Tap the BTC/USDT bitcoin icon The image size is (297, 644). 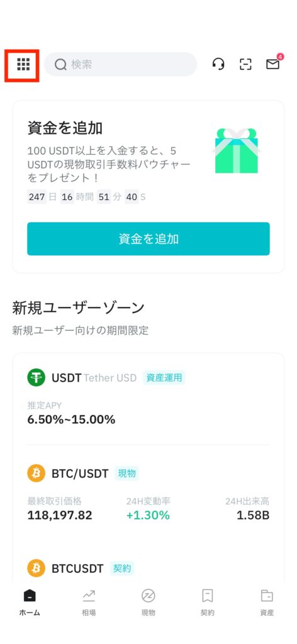(36, 474)
